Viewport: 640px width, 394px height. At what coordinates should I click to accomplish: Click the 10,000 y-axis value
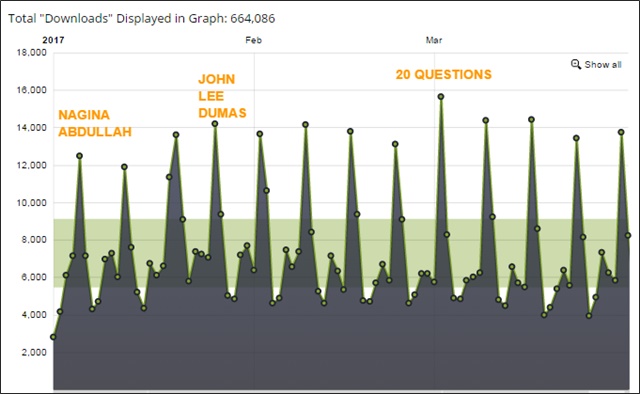pyautogui.click(x=31, y=203)
